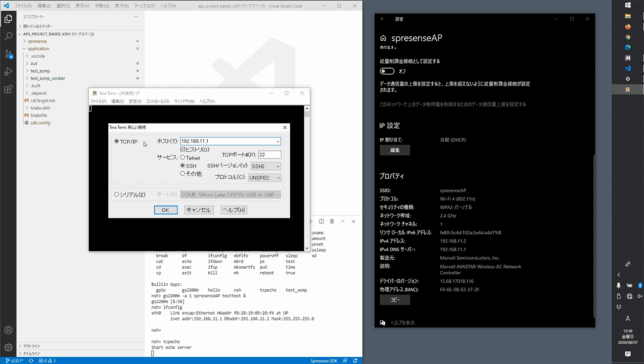The image size is (644, 364).
Task: Click the feedback icon in status bar
Action: (x=345, y=360)
